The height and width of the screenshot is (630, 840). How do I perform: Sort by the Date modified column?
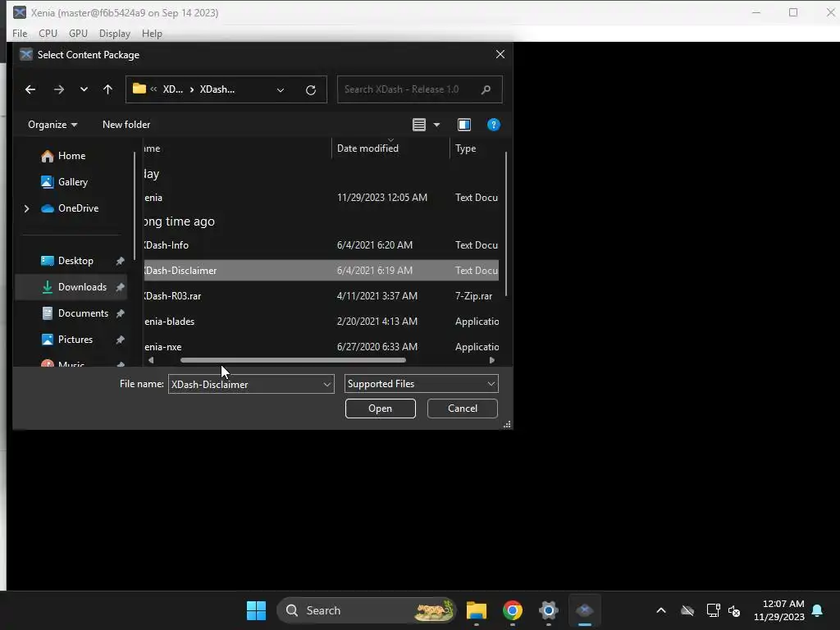390,148
